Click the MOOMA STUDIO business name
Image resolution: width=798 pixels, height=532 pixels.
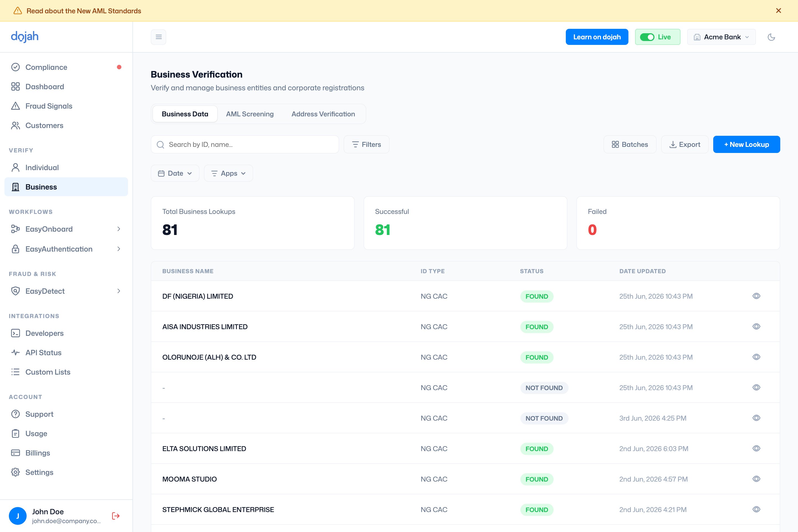189,479
